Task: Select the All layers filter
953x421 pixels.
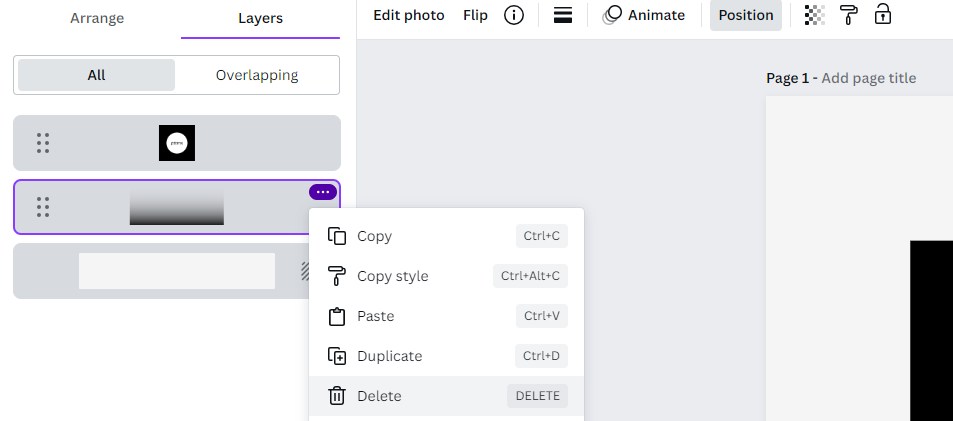Action: coord(96,75)
